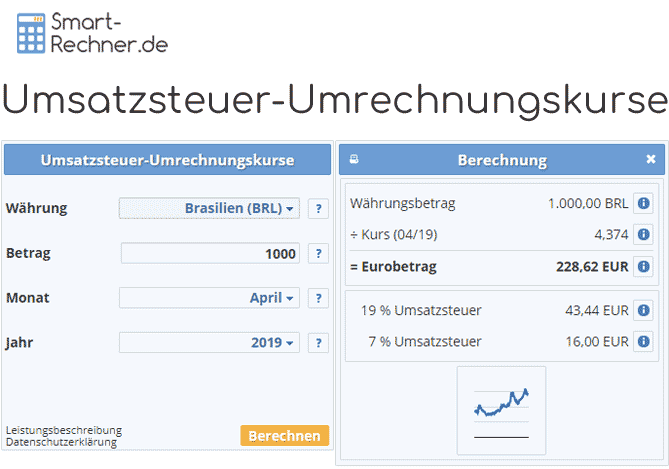669x469 pixels.
Task: Show help for the Monat field
Action: pyautogui.click(x=318, y=298)
